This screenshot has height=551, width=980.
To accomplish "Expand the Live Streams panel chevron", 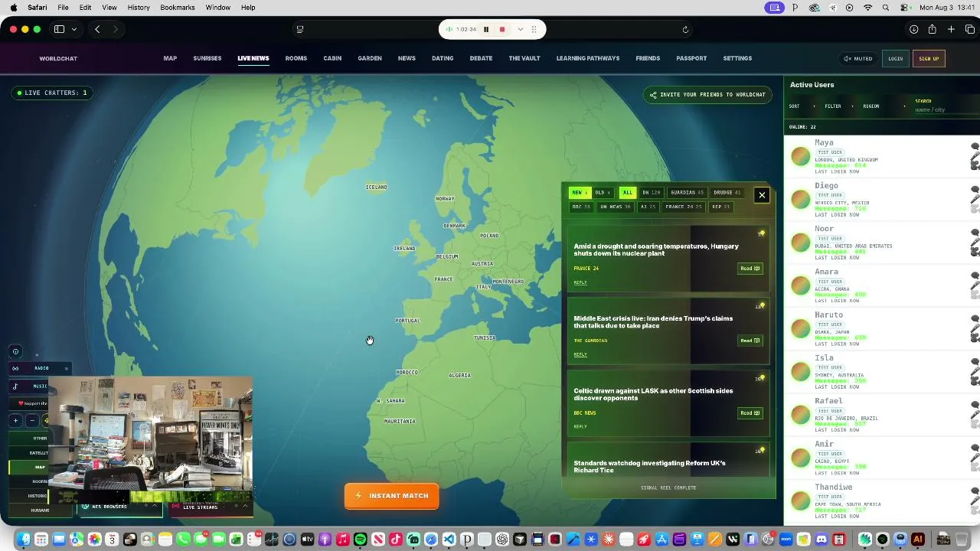I will 245,506.
